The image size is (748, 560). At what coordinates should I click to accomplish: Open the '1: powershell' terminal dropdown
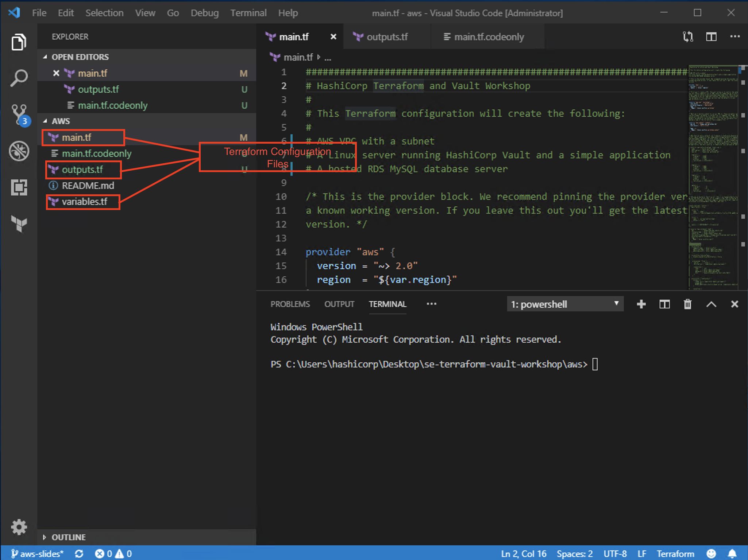click(565, 304)
